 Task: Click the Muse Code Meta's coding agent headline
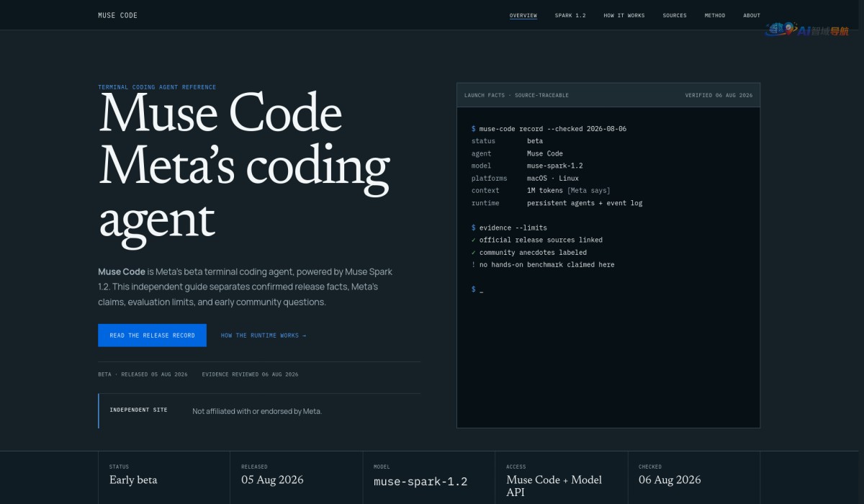[245, 167]
